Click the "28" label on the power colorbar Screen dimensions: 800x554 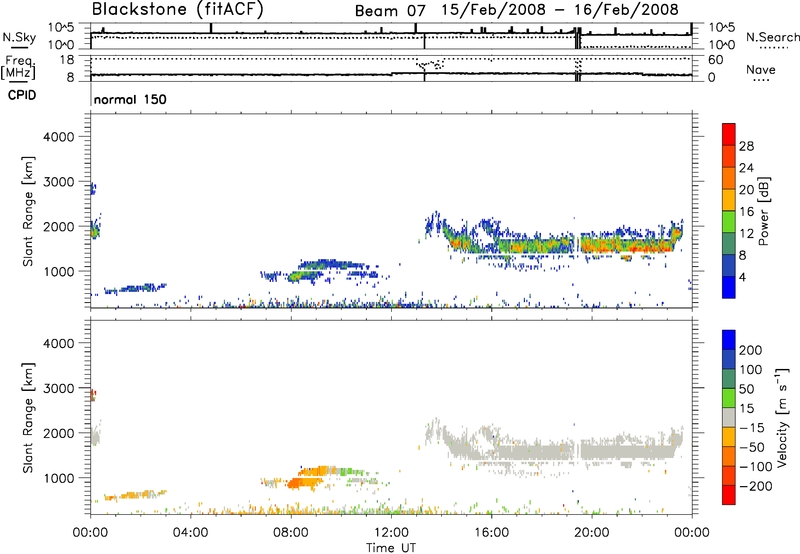tap(746, 146)
